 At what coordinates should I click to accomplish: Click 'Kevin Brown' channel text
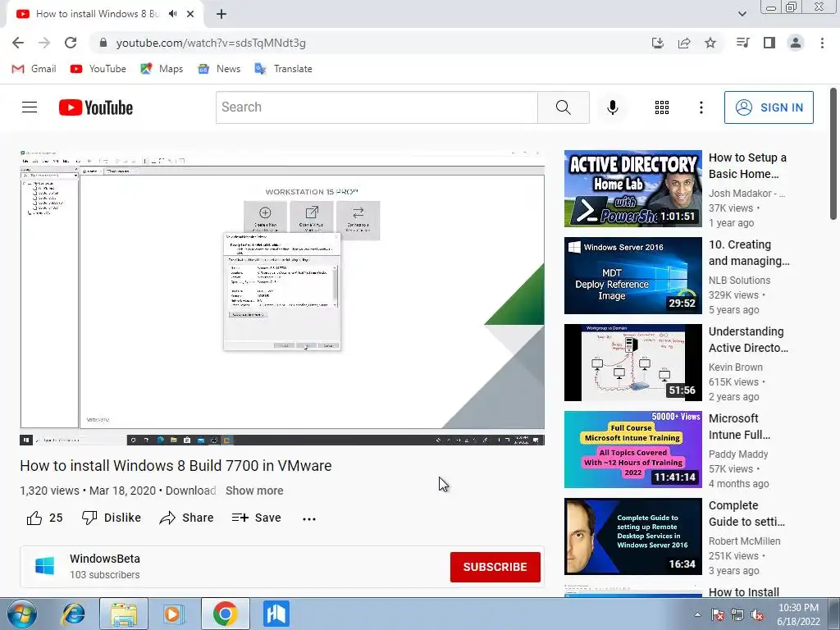coord(736,367)
